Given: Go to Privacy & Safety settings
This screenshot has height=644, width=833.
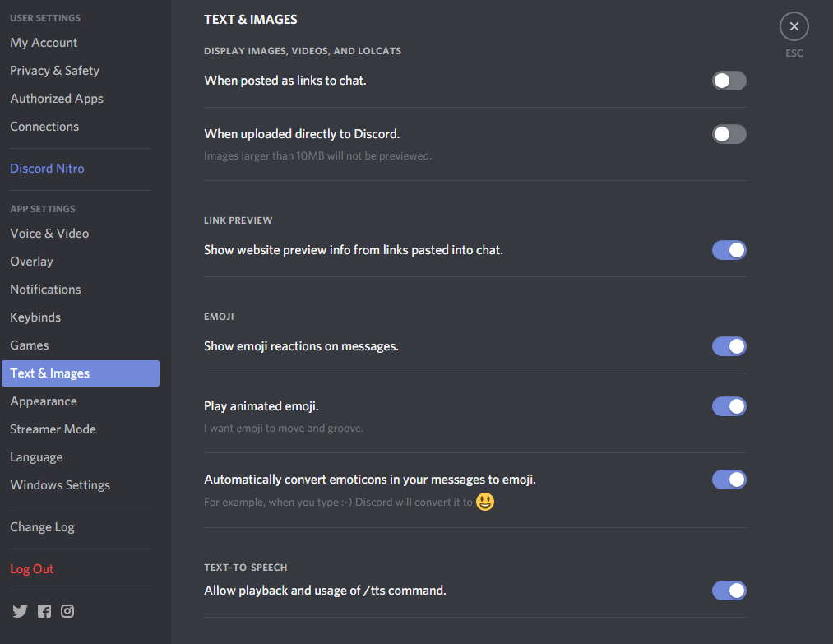Looking at the screenshot, I should tap(54, 71).
